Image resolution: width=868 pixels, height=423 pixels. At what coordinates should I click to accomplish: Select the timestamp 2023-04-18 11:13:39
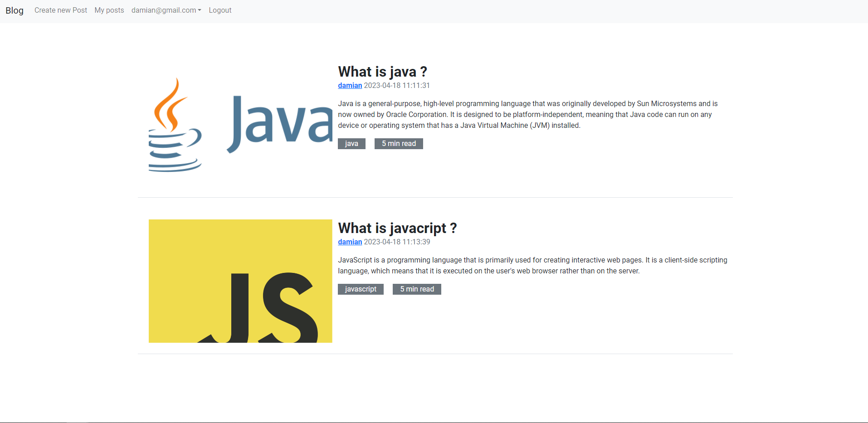(x=397, y=242)
